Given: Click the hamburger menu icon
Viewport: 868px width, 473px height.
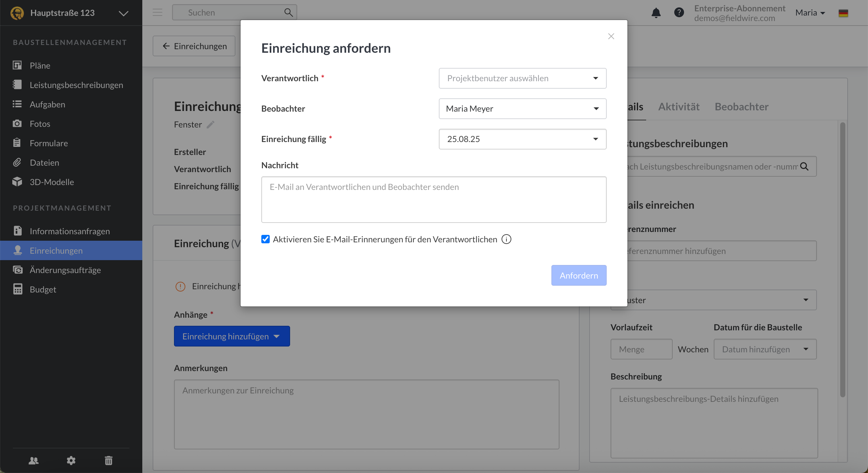Looking at the screenshot, I should coord(157,13).
